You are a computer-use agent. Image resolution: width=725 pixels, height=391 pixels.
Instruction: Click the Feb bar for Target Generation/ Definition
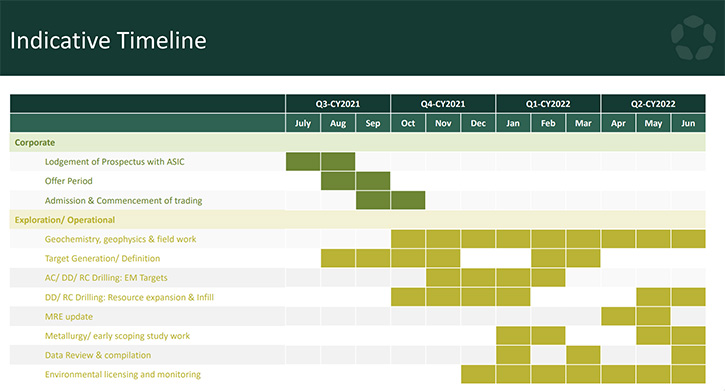click(548, 258)
